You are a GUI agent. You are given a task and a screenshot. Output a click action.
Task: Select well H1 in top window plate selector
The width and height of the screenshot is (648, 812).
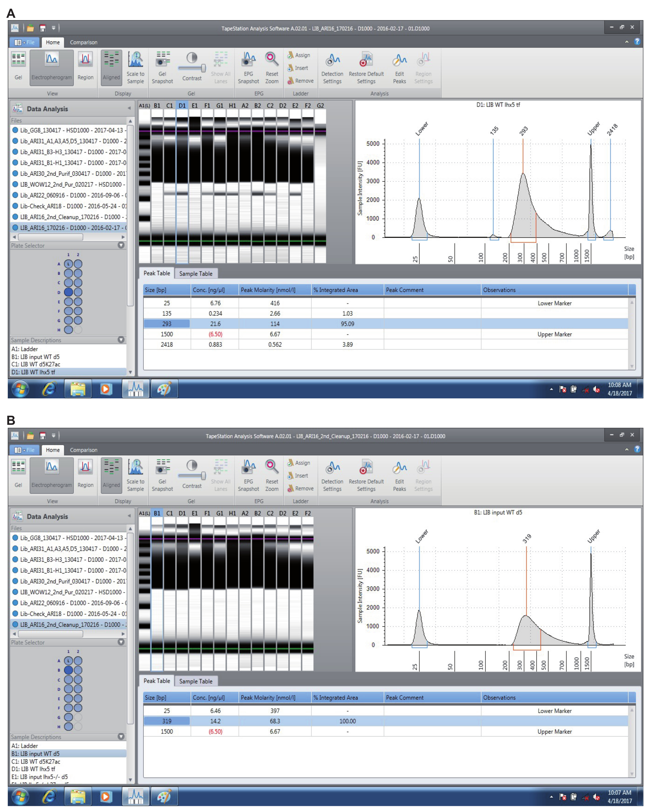click(x=68, y=329)
